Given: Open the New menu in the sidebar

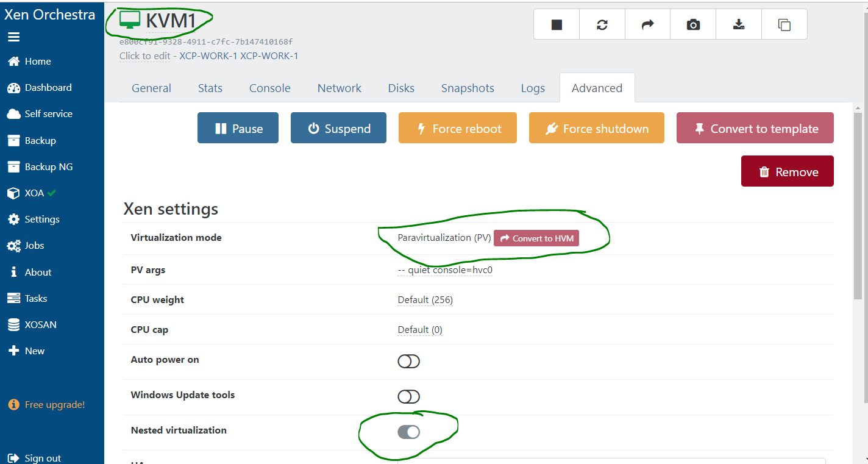Looking at the screenshot, I should [34, 351].
